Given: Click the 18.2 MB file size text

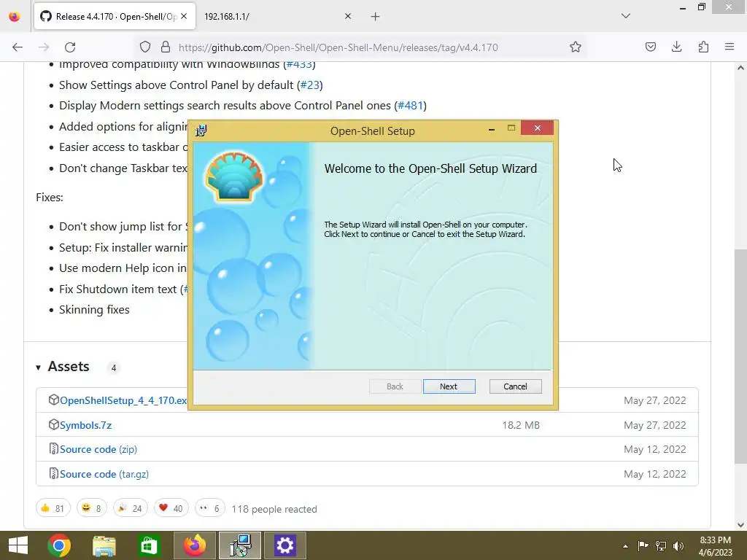Looking at the screenshot, I should coord(521,425).
